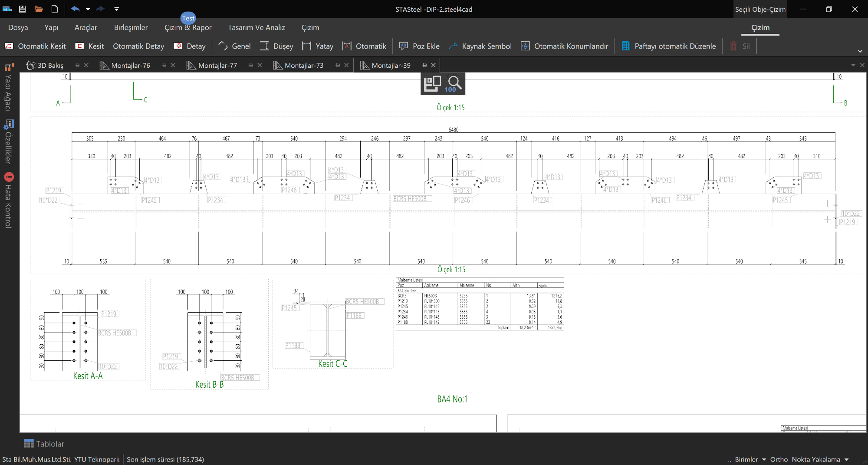Expand the ribbon toolbar chevron

[860, 51]
